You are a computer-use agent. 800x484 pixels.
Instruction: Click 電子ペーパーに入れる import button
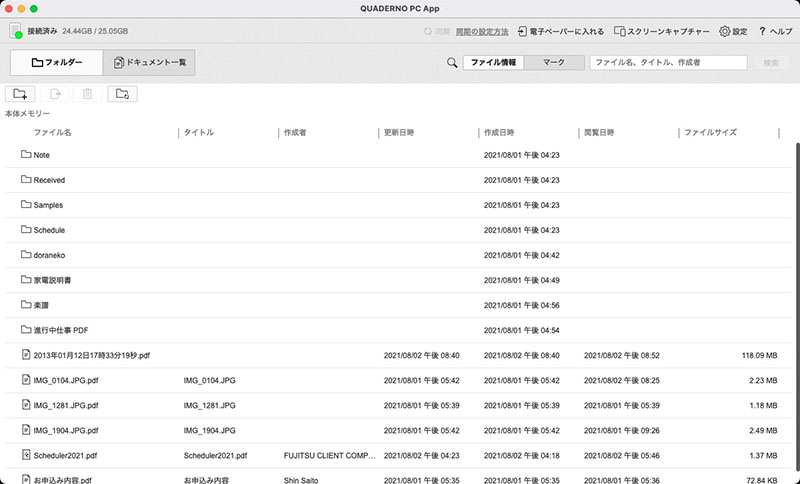click(x=561, y=32)
